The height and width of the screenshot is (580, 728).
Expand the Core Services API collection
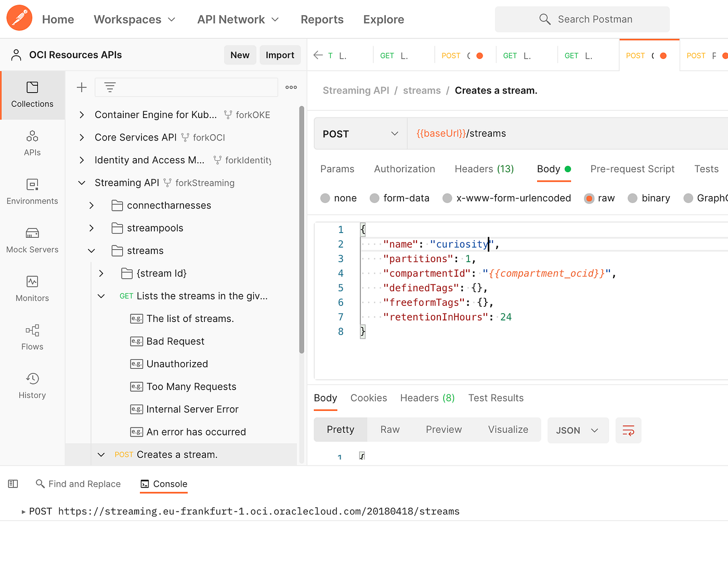(x=82, y=137)
